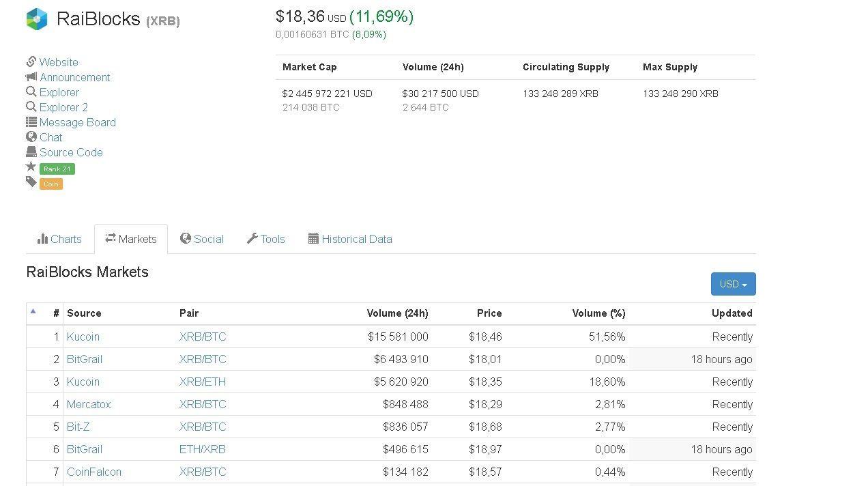
Task: Open the ETH/XRB pair link
Action: 203,449
